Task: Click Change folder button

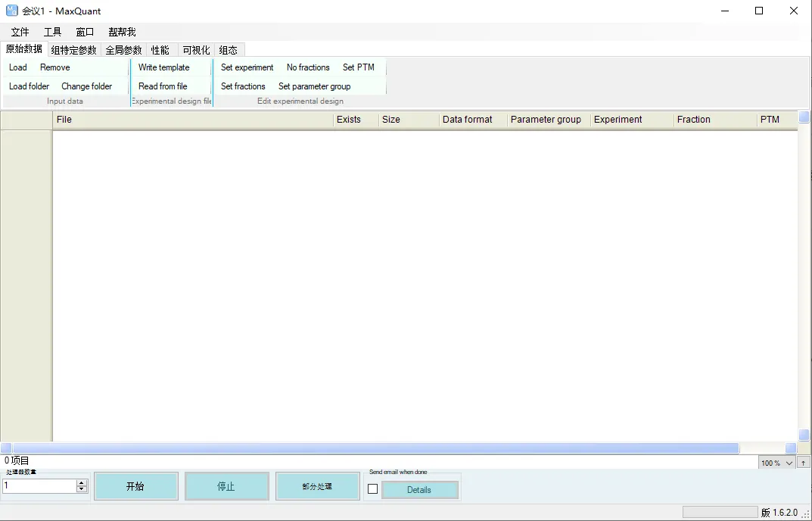Action: click(86, 86)
